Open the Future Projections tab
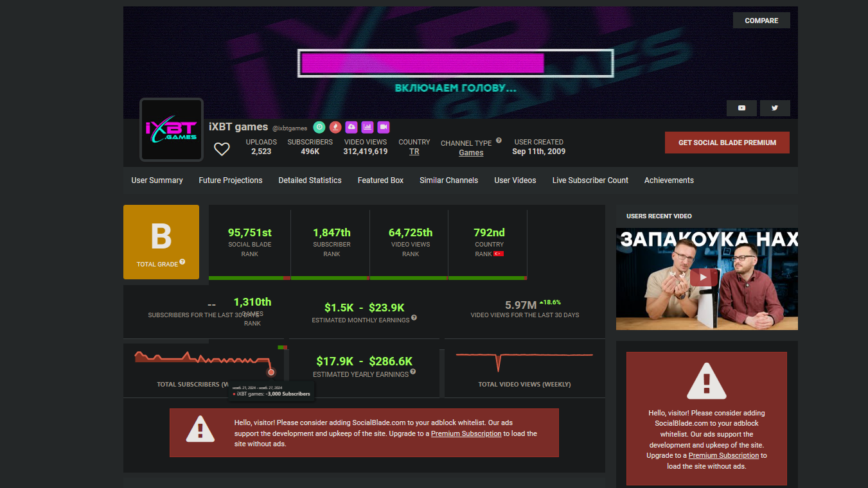The width and height of the screenshot is (868, 488). point(231,180)
